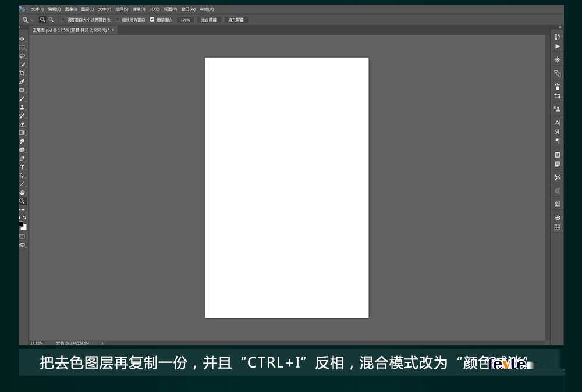Select the Move tool
This screenshot has width=582, height=392.
[x=22, y=39]
